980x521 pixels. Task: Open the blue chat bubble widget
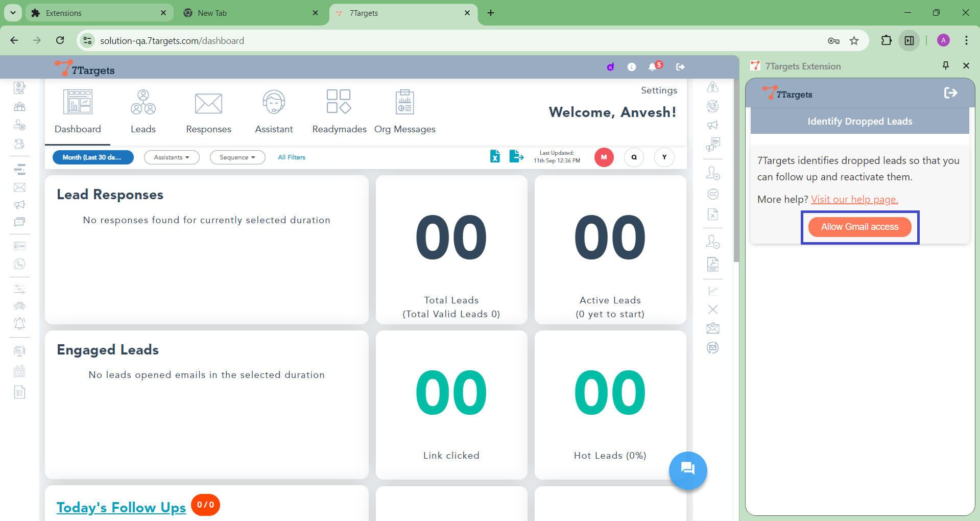[687, 470]
